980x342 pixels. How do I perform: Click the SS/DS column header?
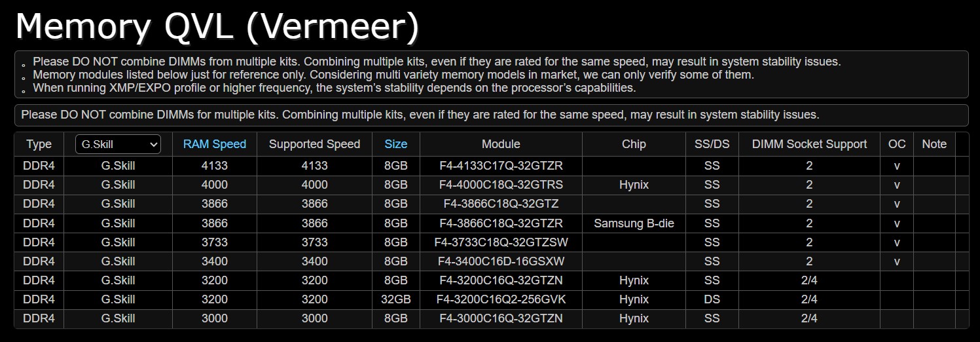pyautogui.click(x=712, y=144)
